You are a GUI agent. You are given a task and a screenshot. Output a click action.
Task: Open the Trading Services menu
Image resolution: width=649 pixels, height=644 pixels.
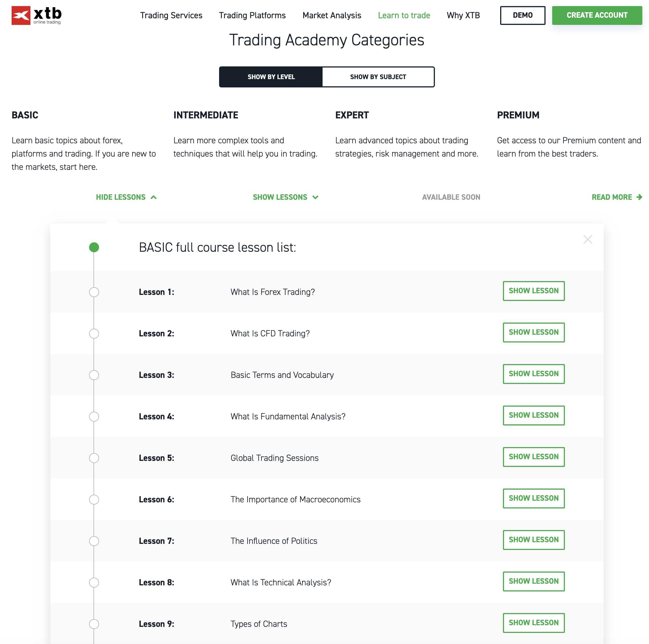click(x=171, y=15)
